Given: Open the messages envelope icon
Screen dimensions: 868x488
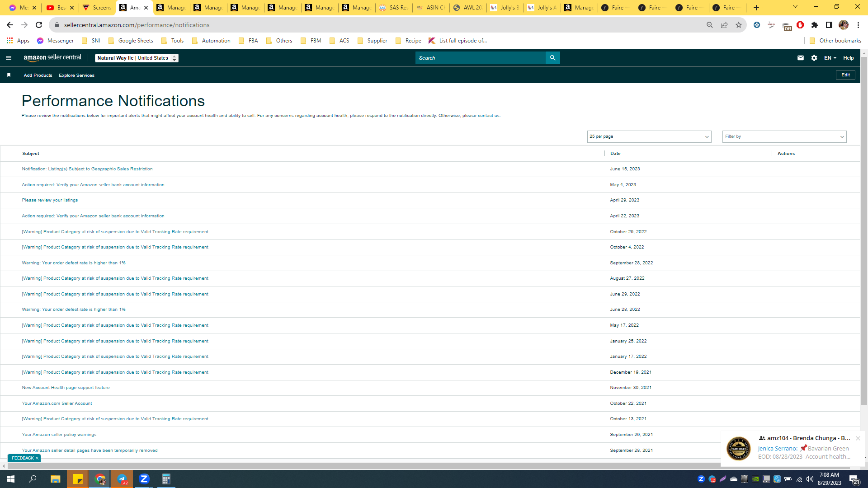Looking at the screenshot, I should coord(801,58).
